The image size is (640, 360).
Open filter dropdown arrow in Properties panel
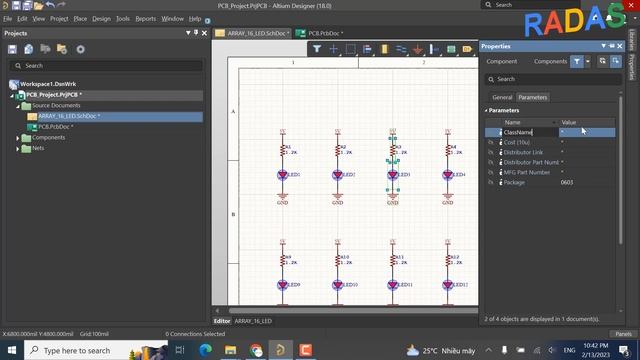(588, 62)
